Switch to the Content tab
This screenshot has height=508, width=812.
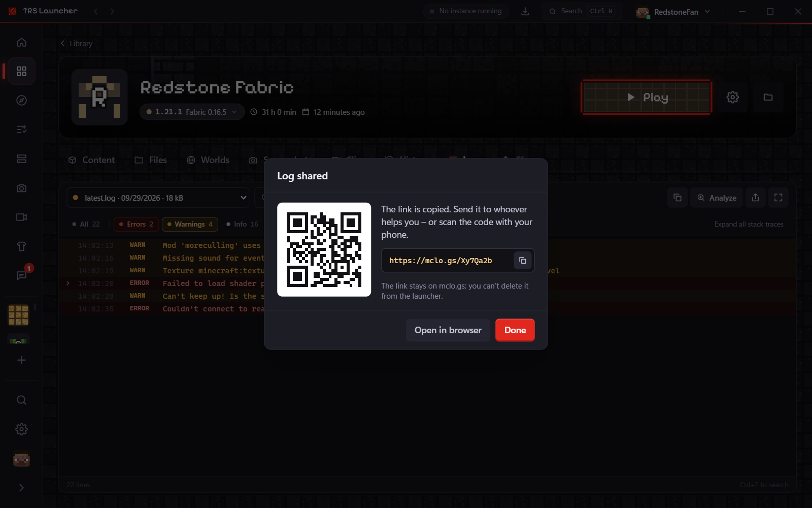91,160
